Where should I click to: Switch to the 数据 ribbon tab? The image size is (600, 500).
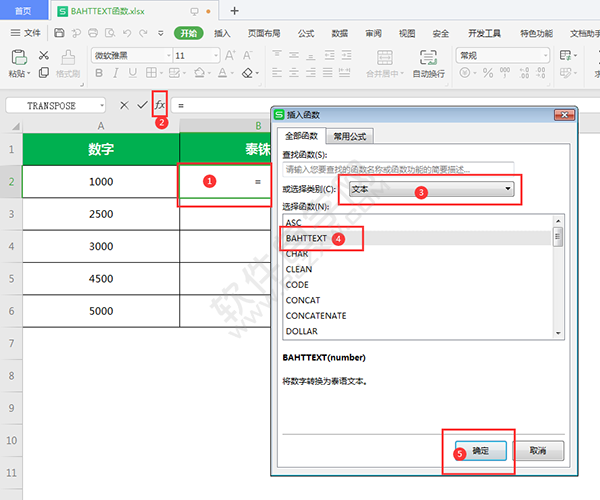click(339, 33)
